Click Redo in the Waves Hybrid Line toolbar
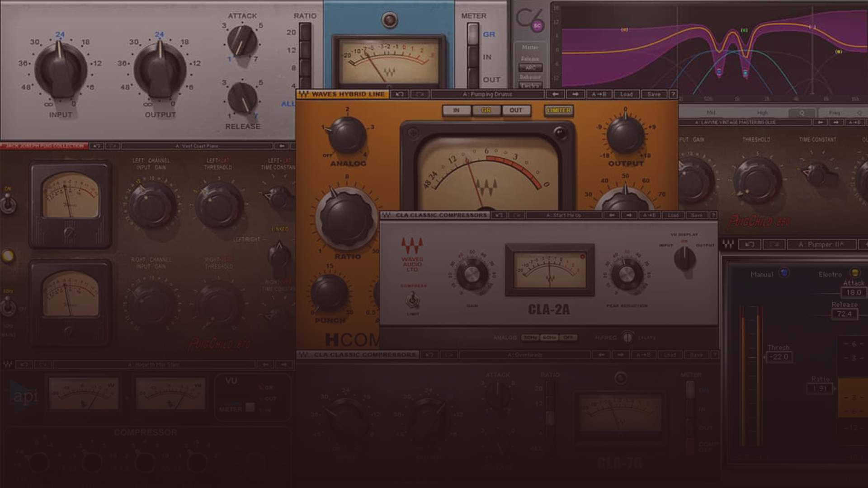 coord(420,94)
